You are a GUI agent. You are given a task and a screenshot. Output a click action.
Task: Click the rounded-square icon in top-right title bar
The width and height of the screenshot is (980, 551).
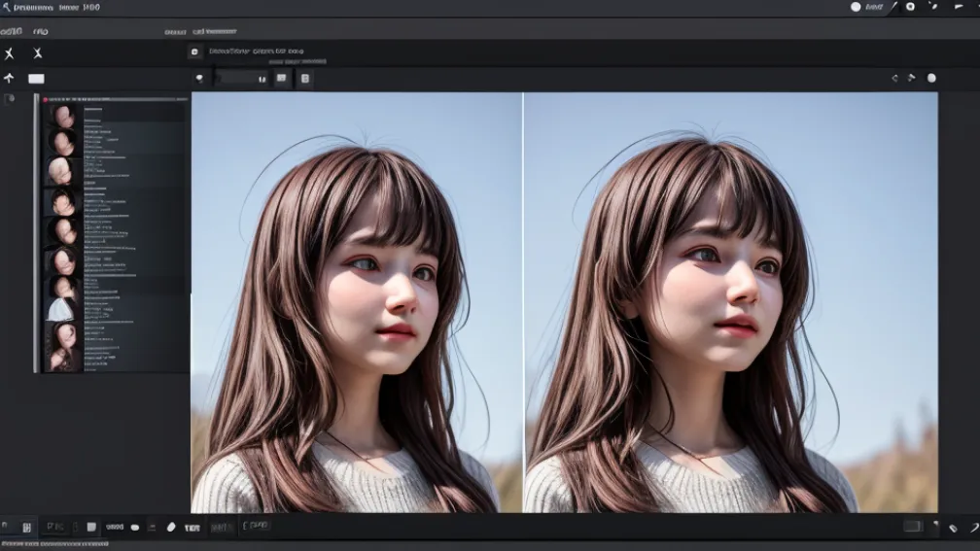(910, 7)
